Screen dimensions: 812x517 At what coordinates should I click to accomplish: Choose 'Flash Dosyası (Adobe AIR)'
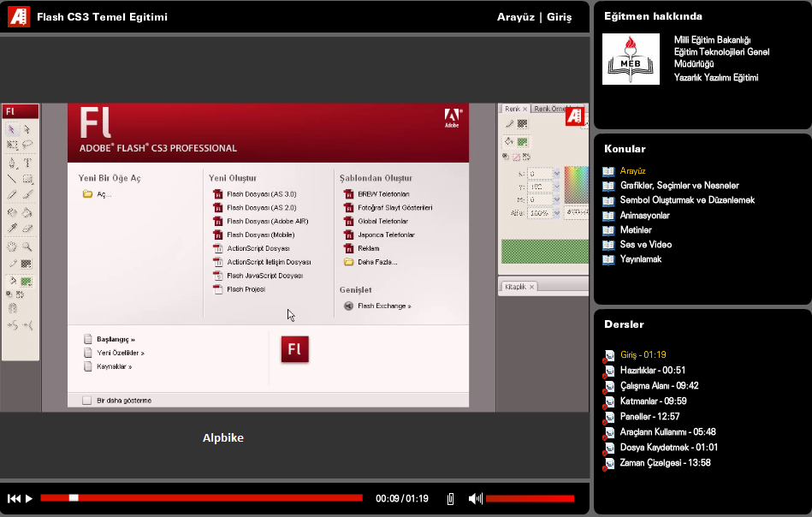(x=260, y=221)
